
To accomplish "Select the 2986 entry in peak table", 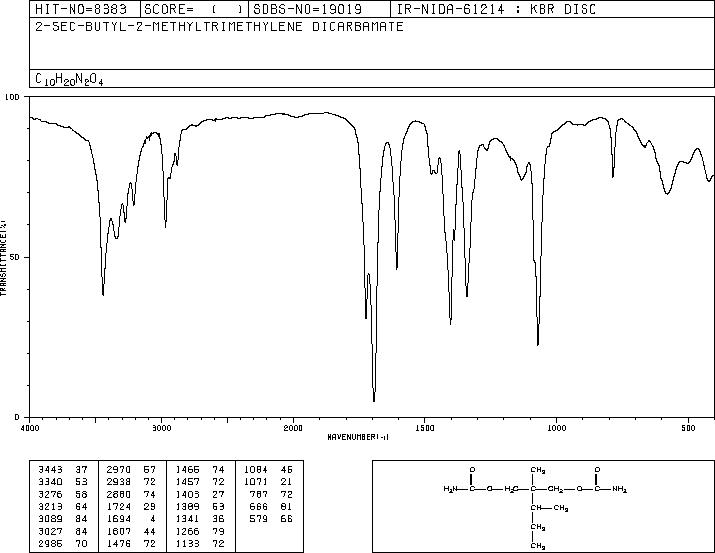I will (x=51, y=543).
